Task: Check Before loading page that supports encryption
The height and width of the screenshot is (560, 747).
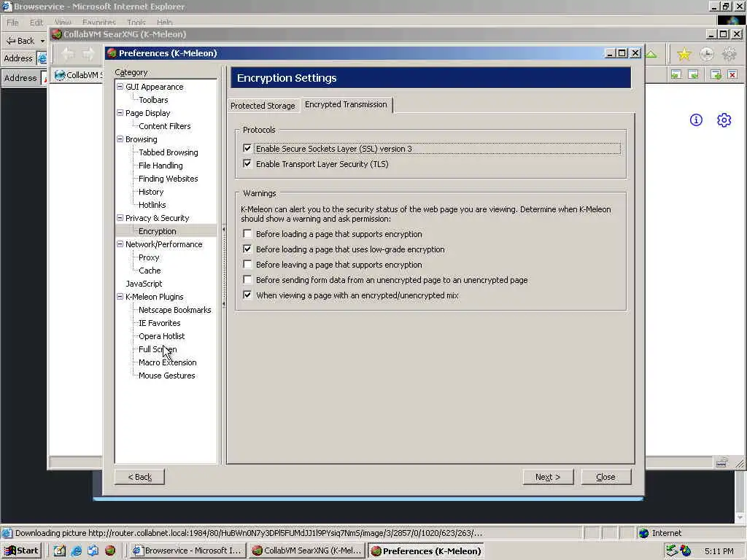Action: pos(247,234)
